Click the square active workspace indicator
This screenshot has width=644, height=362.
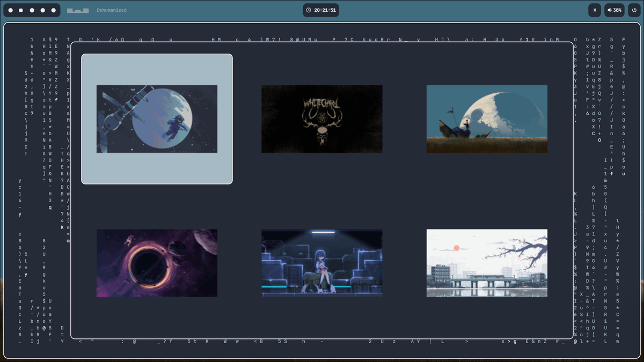(21, 10)
